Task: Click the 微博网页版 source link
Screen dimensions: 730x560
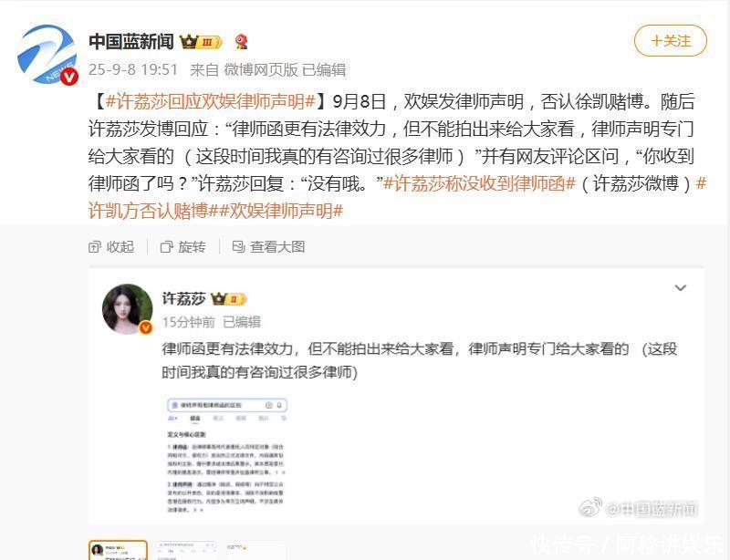Action: tap(261, 70)
